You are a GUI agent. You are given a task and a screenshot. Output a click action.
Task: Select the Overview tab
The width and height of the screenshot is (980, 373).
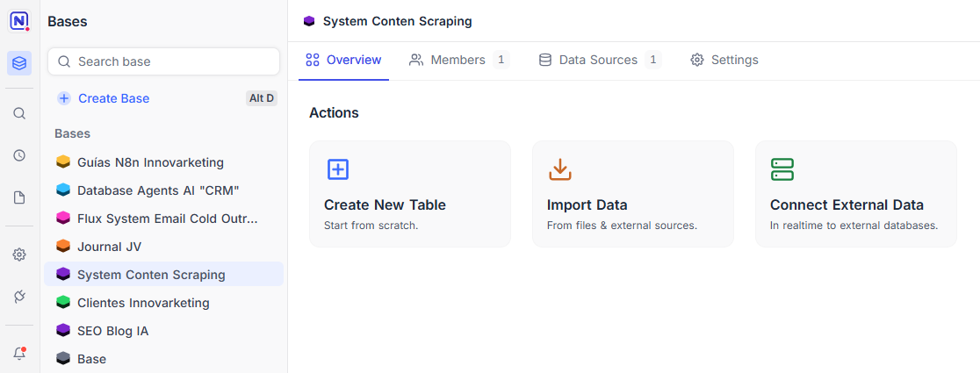click(x=343, y=60)
